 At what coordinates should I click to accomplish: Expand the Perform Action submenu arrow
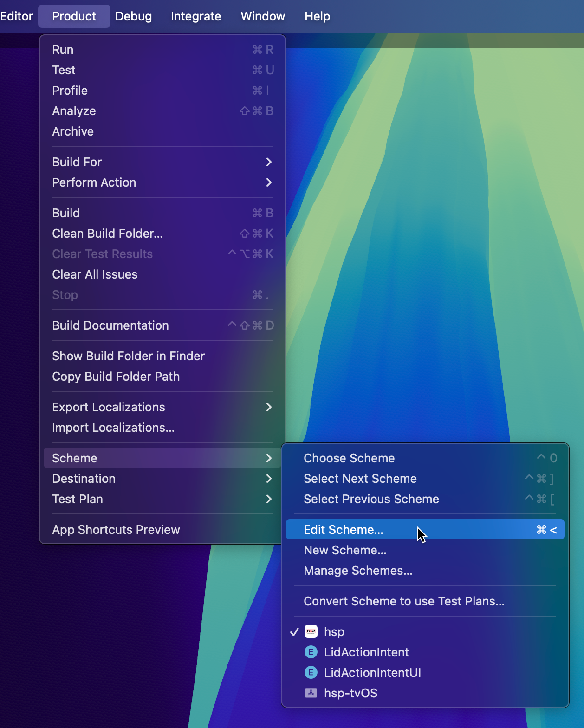pos(269,182)
